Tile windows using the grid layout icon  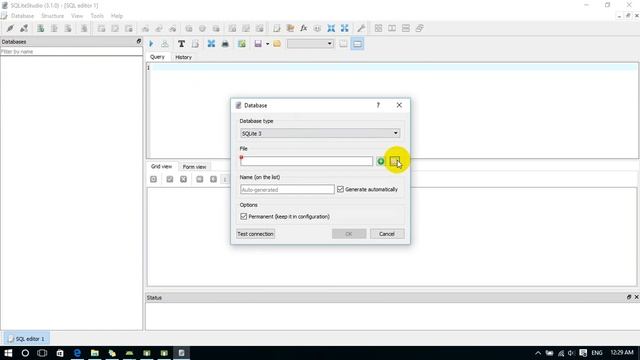[378, 28]
